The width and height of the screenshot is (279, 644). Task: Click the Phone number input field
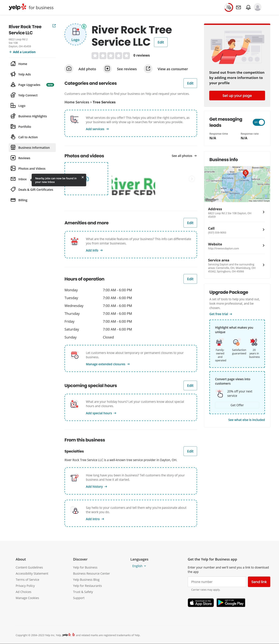(x=217, y=582)
